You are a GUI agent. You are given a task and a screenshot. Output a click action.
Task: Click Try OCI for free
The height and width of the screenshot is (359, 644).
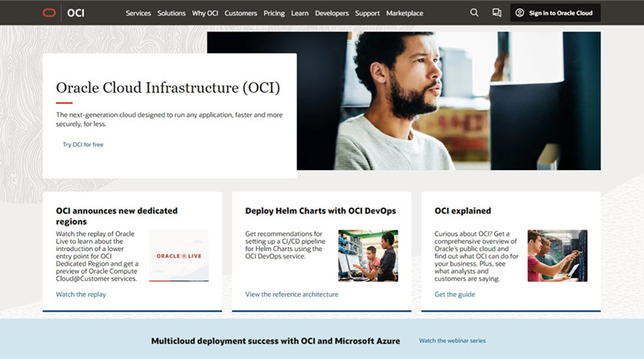point(83,145)
